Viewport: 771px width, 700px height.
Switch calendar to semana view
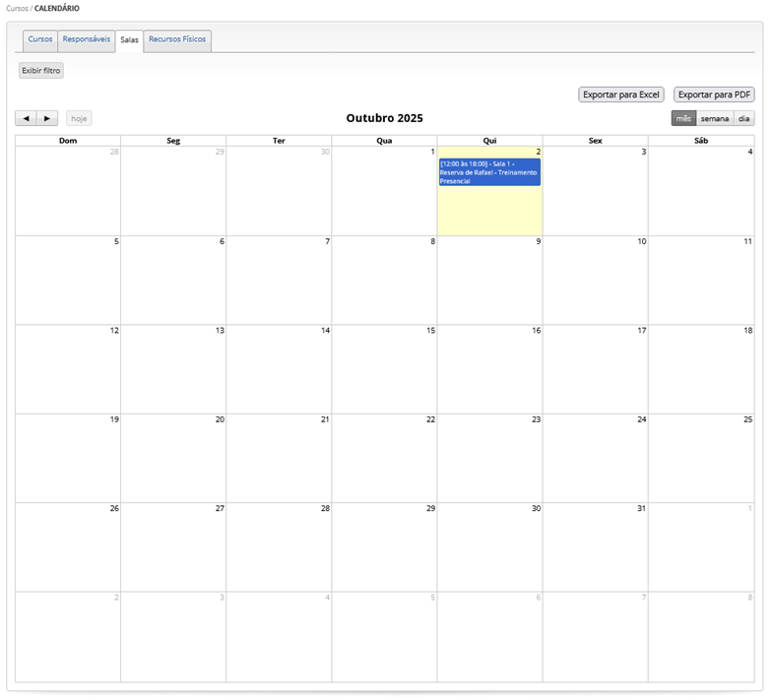pyautogui.click(x=714, y=118)
